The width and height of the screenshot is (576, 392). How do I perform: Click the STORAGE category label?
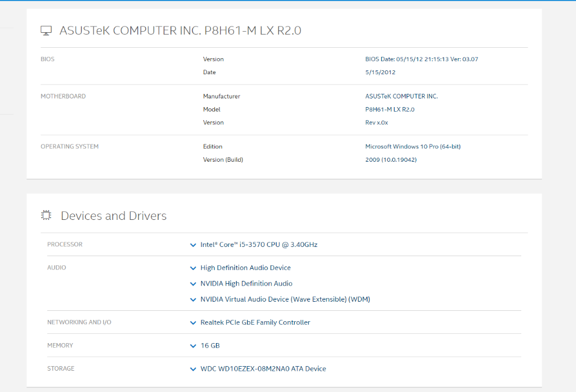click(60, 368)
